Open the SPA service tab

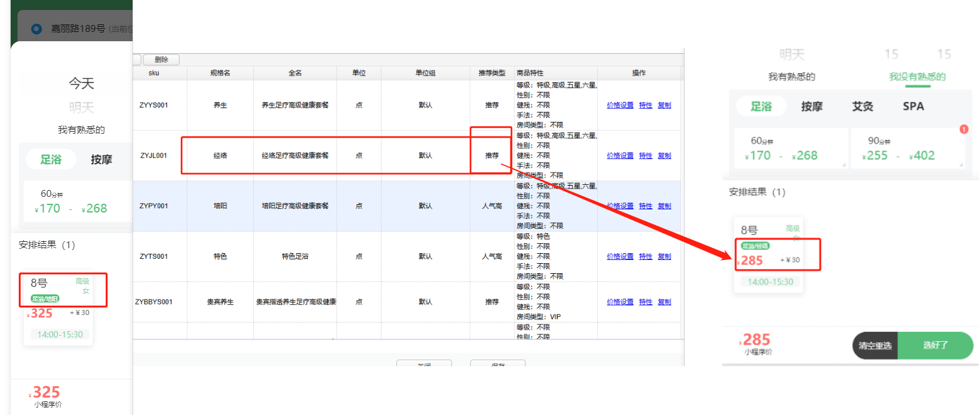913,106
